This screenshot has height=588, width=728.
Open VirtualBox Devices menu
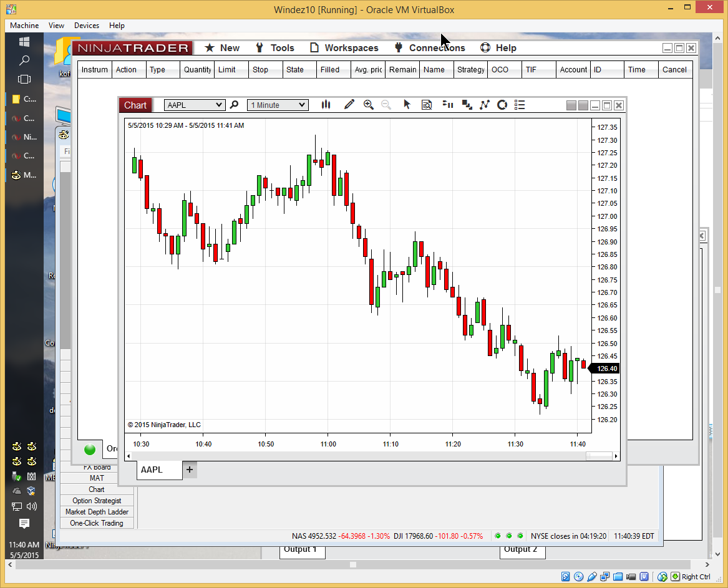86,26
